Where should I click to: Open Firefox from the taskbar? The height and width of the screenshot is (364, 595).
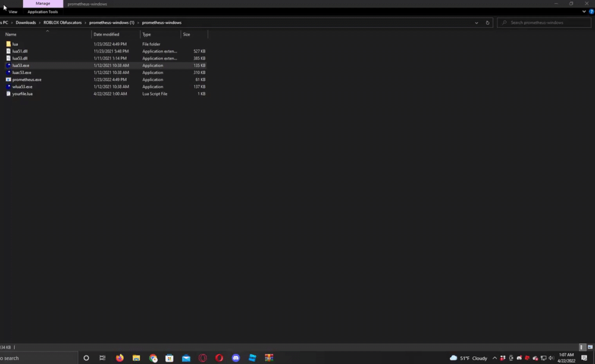120,358
